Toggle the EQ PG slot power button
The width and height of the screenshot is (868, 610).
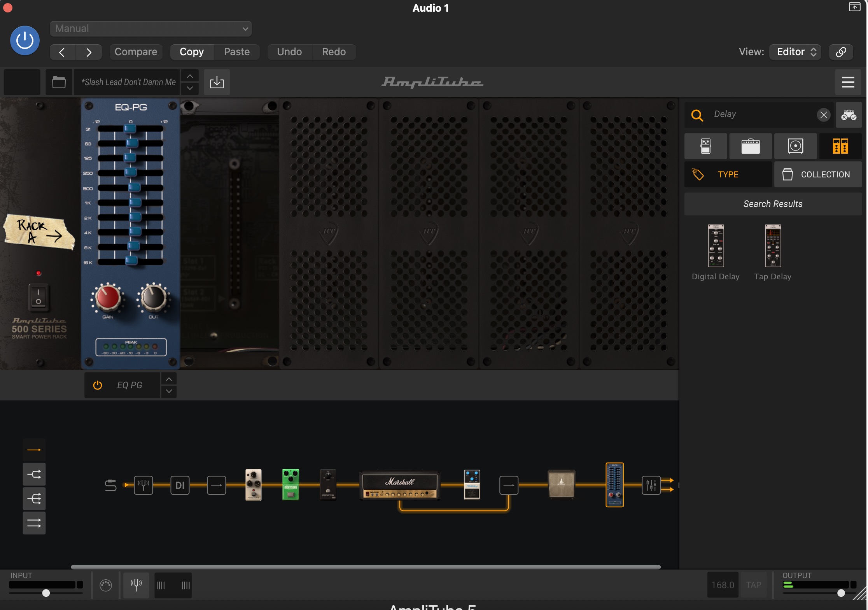(x=98, y=385)
